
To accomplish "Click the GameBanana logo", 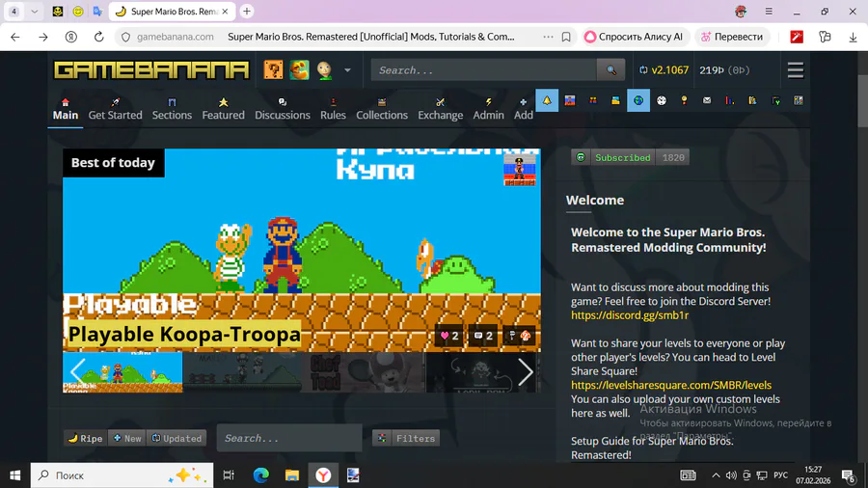I will pyautogui.click(x=151, y=70).
